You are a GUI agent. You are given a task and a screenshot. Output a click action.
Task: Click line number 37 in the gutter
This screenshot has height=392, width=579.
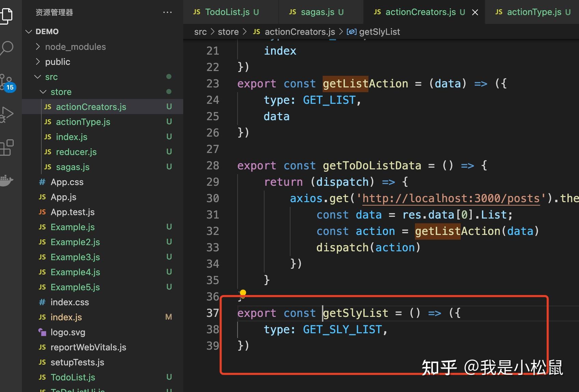point(213,313)
